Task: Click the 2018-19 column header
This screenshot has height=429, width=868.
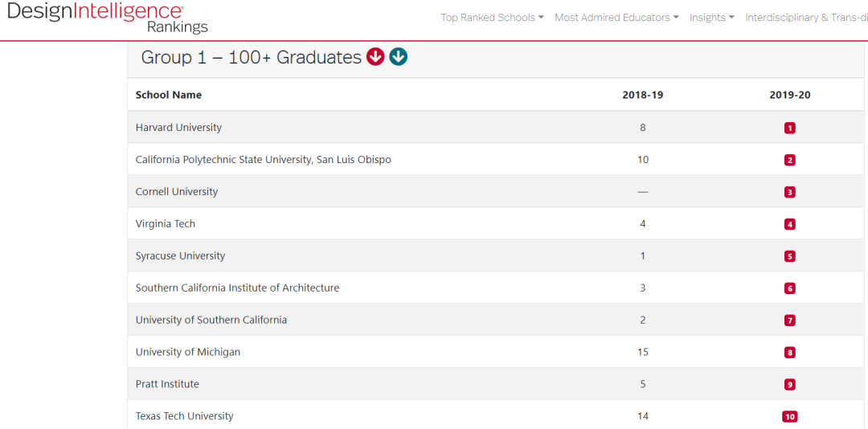Action: (643, 95)
